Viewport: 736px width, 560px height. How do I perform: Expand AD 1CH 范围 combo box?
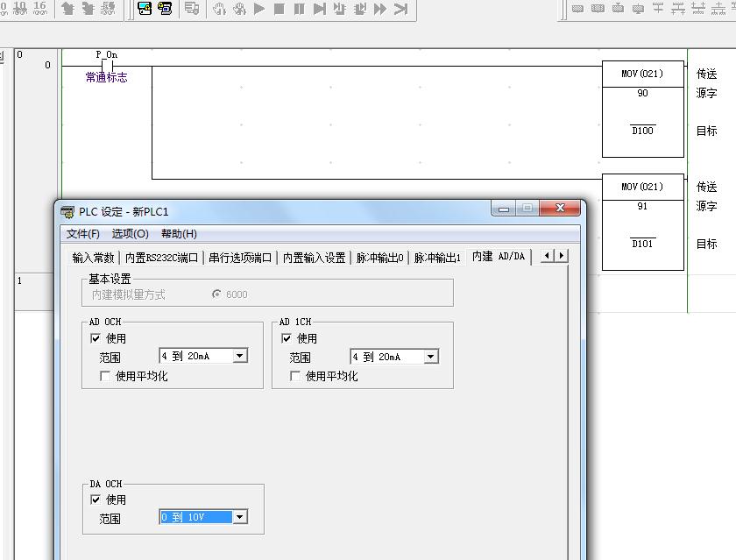pyautogui.click(x=430, y=357)
